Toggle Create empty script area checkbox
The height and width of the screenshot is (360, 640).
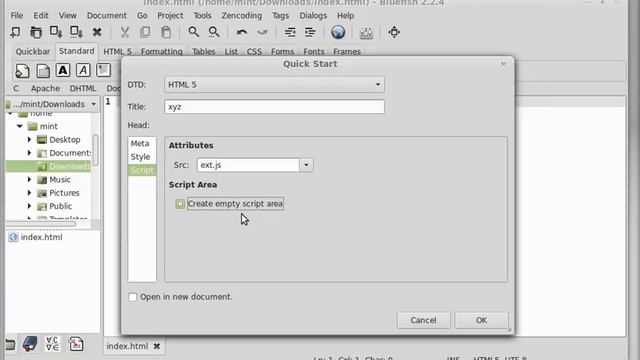pos(180,204)
